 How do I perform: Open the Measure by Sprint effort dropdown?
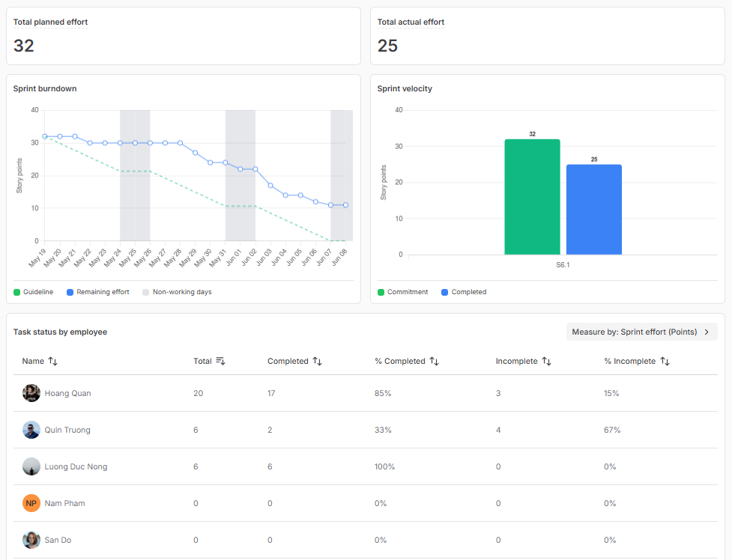click(x=641, y=332)
